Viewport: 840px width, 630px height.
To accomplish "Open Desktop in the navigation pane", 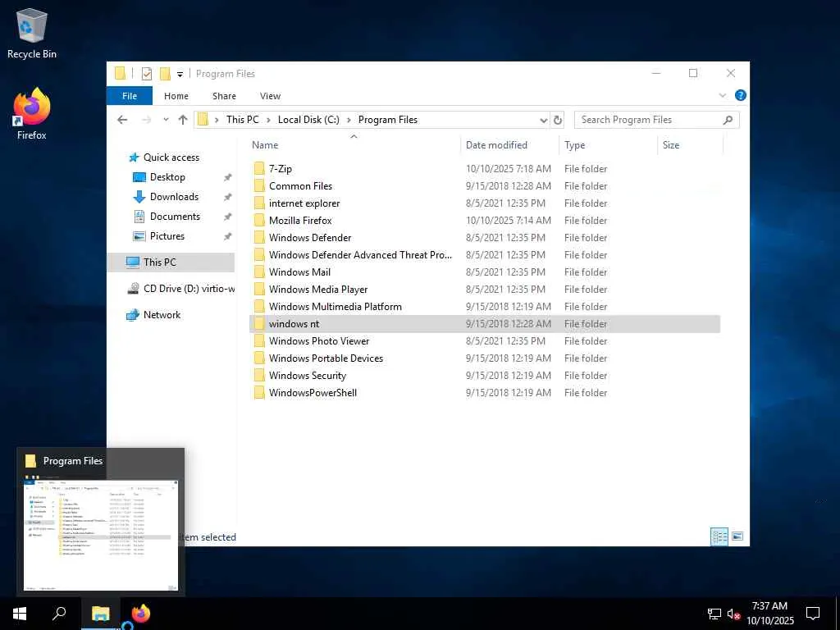I will [167, 177].
